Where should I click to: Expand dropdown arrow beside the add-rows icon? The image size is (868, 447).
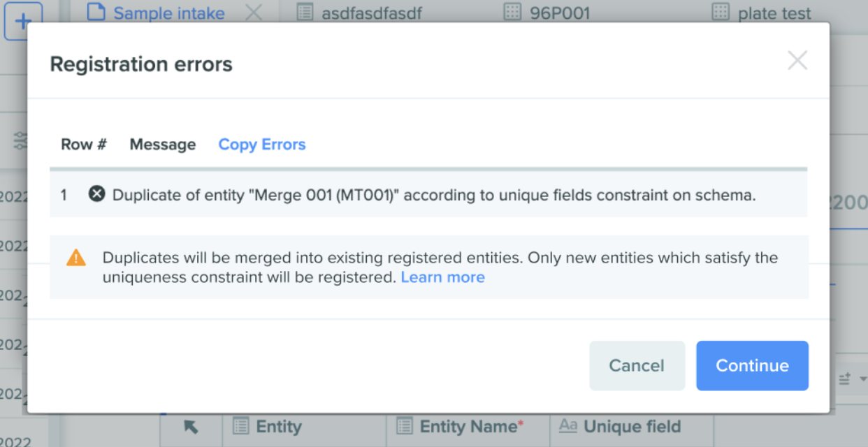point(863,379)
